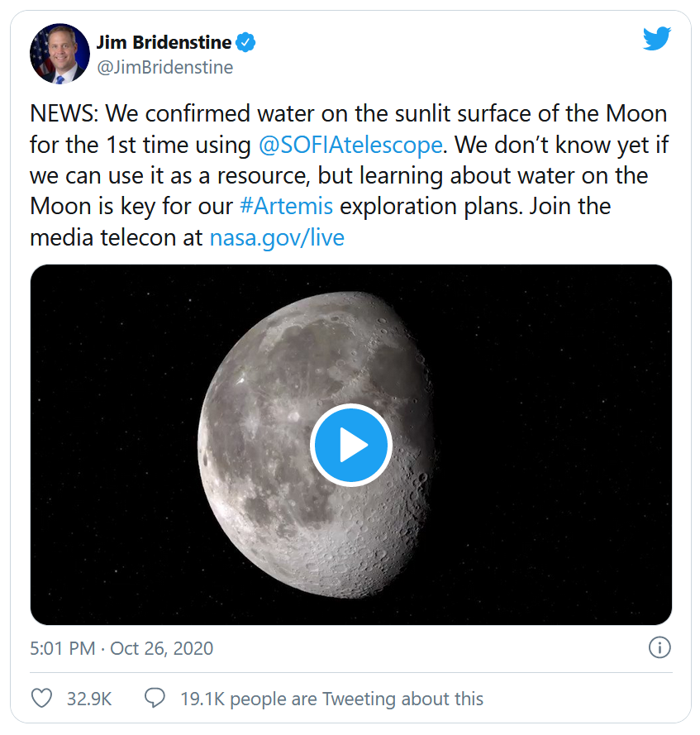Follow the nasa.gov/live link

(277, 237)
